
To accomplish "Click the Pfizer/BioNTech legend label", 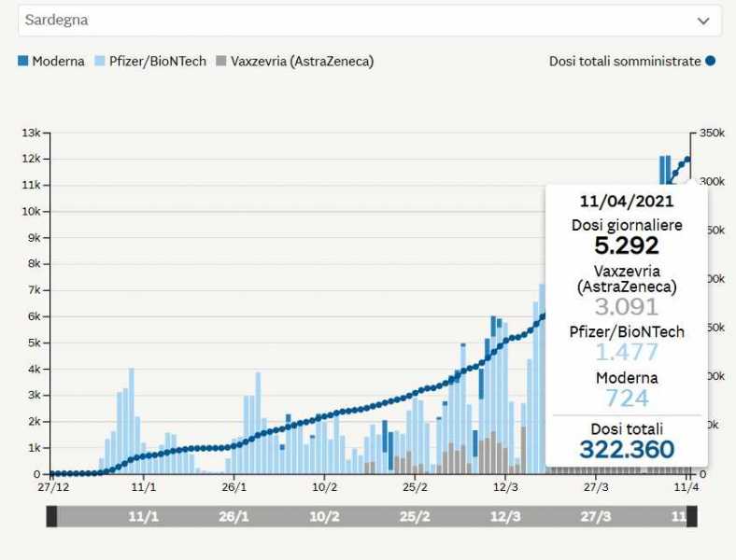I will [158, 62].
